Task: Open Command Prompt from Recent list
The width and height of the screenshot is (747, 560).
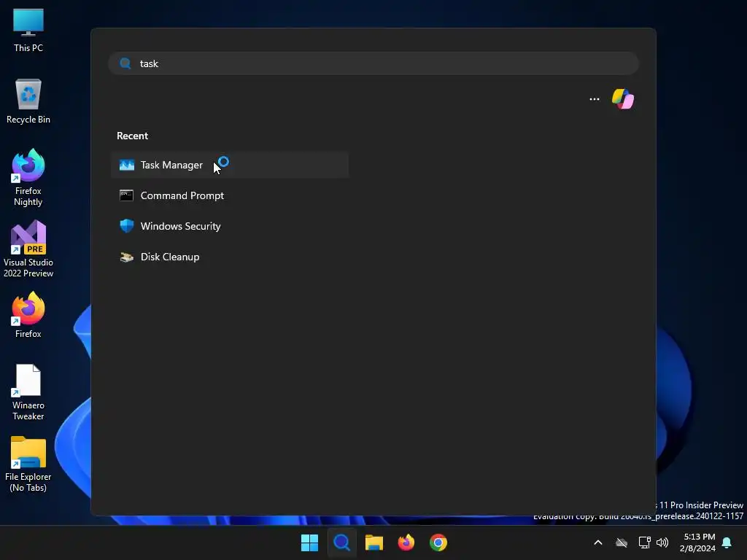Action: 230,195
